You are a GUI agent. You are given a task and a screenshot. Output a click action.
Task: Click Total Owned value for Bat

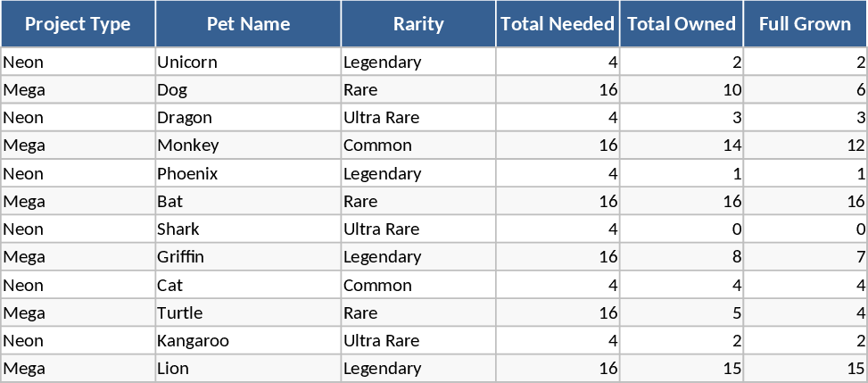pos(682,202)
